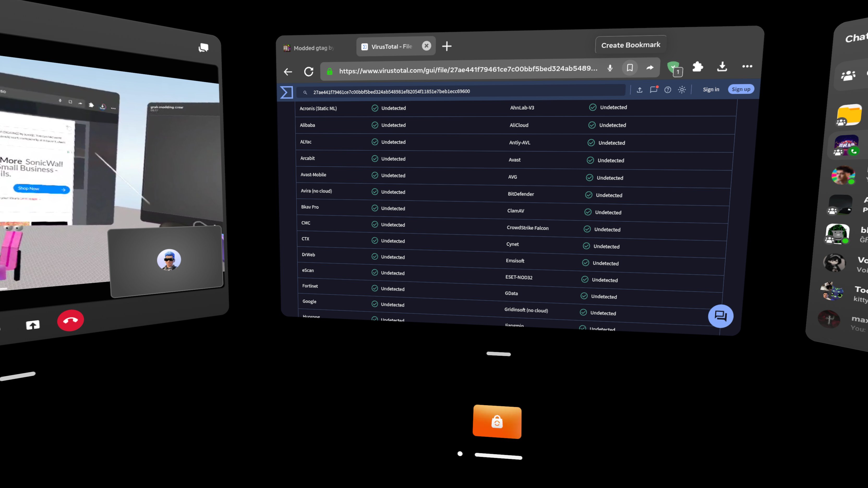Open the chat with the blue dragon avatar
This screenshot has width=868, height=488.
point(831,291)
